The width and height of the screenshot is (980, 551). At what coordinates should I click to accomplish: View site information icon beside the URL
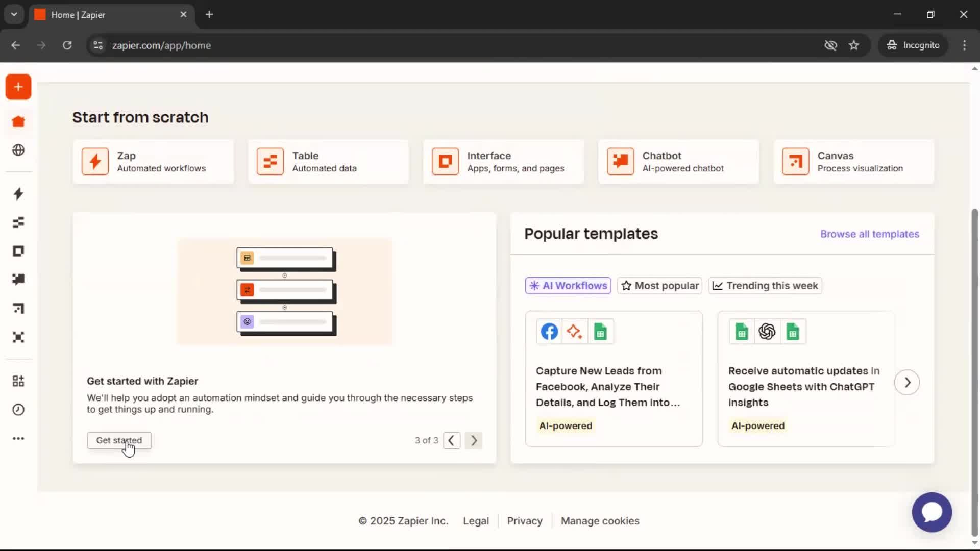click(x=98, y=45)
